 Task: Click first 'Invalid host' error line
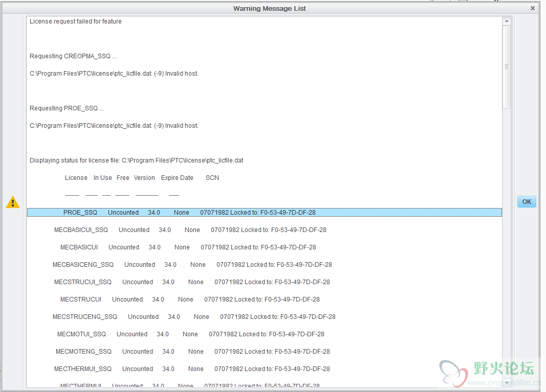coord(114,74)
